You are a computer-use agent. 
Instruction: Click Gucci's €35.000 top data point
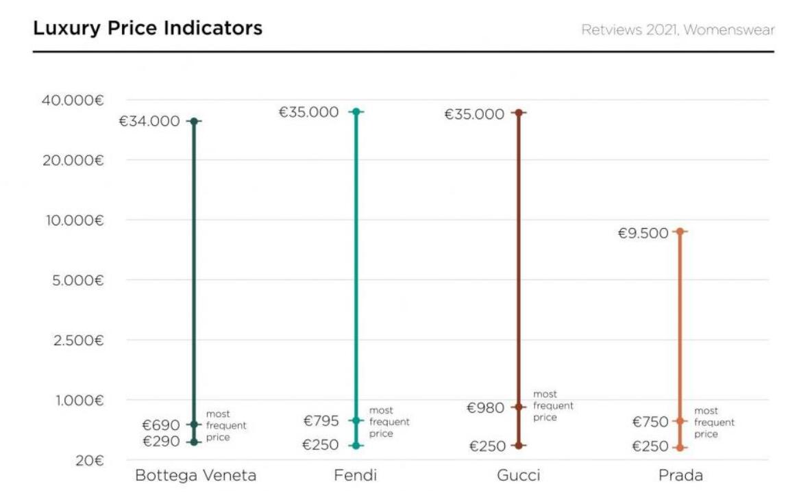click(519, 112)
